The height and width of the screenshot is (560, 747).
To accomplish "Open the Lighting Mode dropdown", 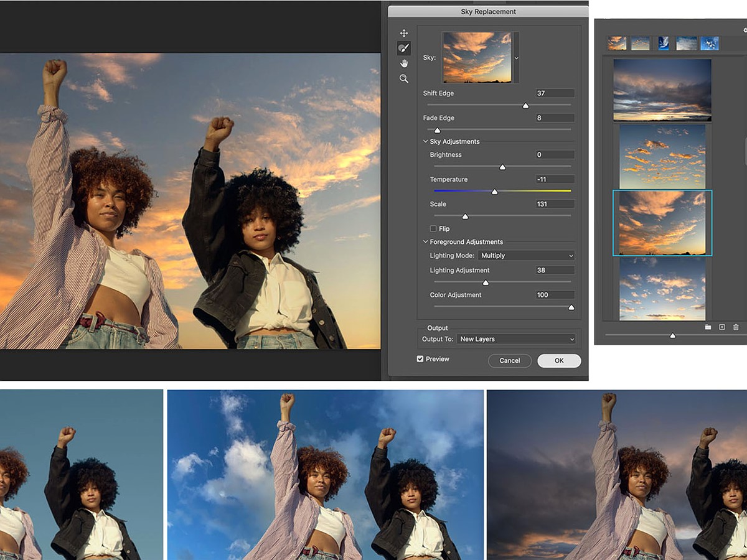I will (527, 256).
